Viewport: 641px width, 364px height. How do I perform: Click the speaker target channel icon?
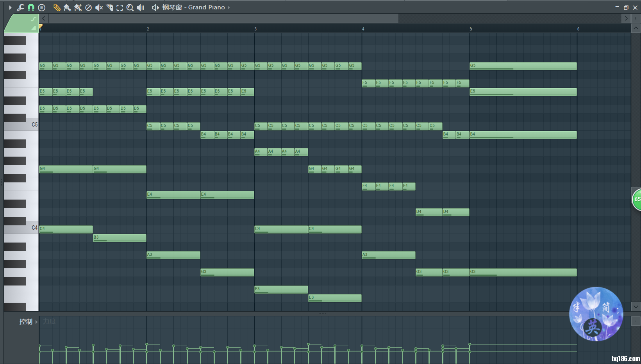click(x=155, y=7)
